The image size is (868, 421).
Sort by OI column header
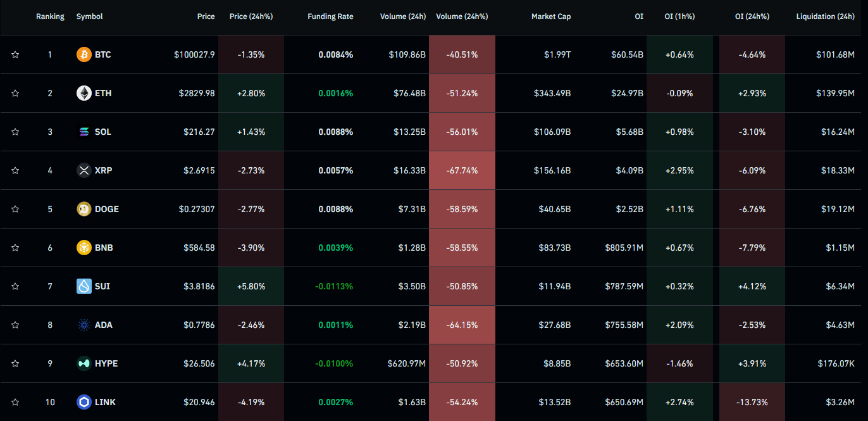(639, 16)
